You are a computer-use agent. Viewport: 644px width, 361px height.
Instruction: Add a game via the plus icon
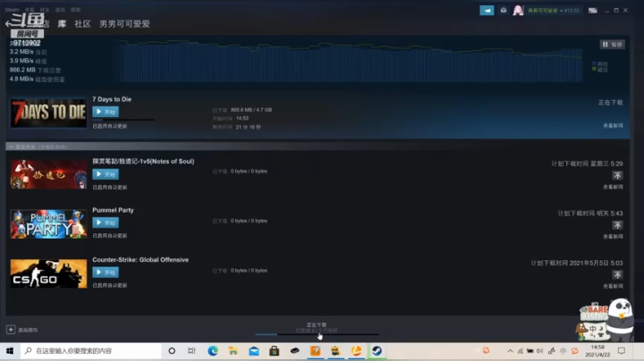click(11, 330)
